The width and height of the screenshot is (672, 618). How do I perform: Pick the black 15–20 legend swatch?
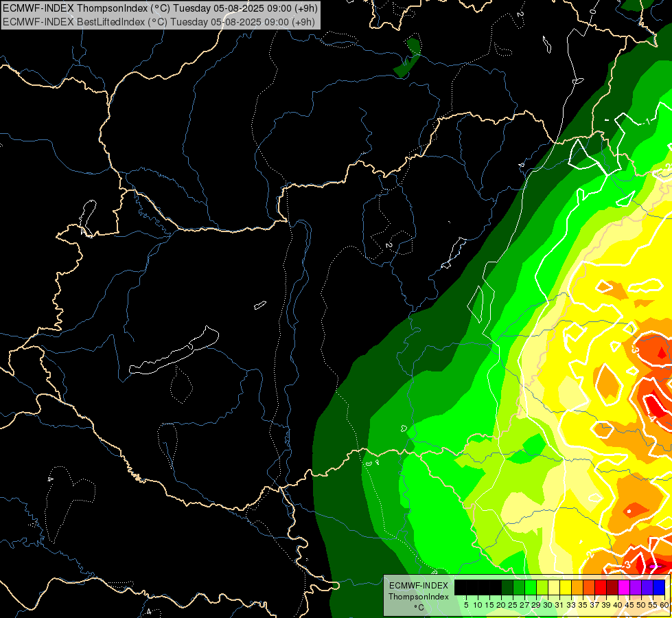[x=496, y=588]
